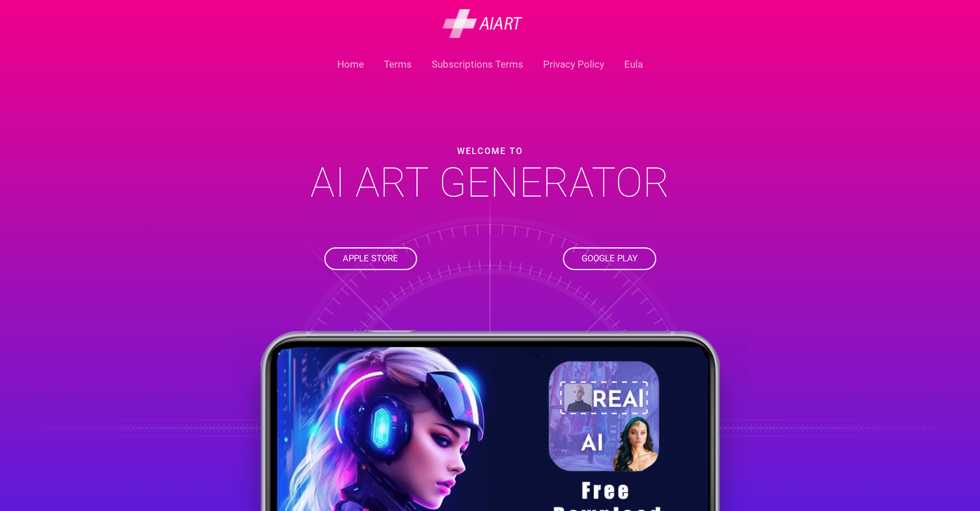Toggle the GOOGLE PLAY download option
The height and width of the screenshot is (511, 980).
pyautogui.click(x=609, y=258)
